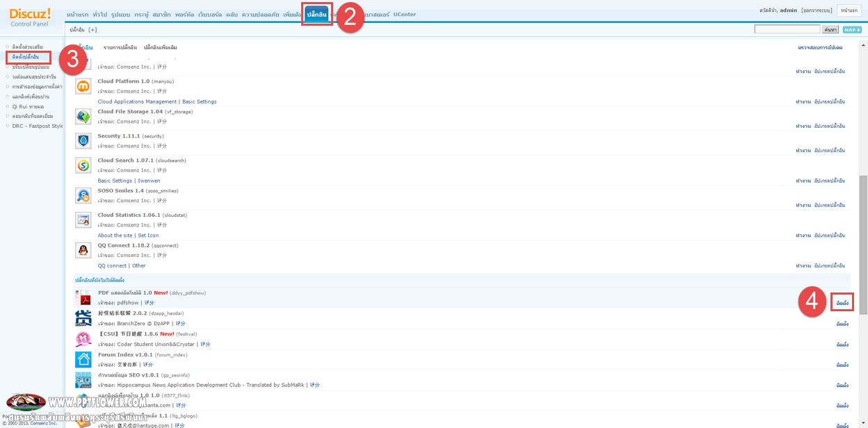Image resolution: width=868 pixels, height=428 pixels.
Task: Click อัปเกรดปลั๊กอิน for Cloud Statistics
Action: 830,236
